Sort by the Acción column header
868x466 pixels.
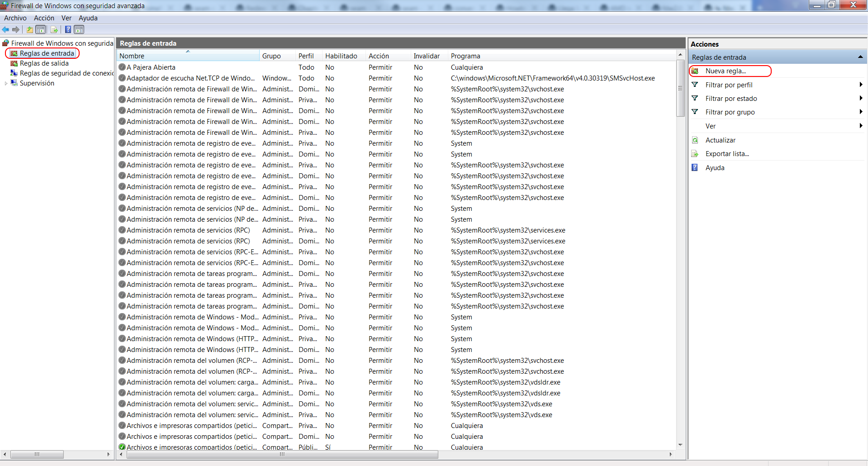pyautogui.click(x=388, y=56)
